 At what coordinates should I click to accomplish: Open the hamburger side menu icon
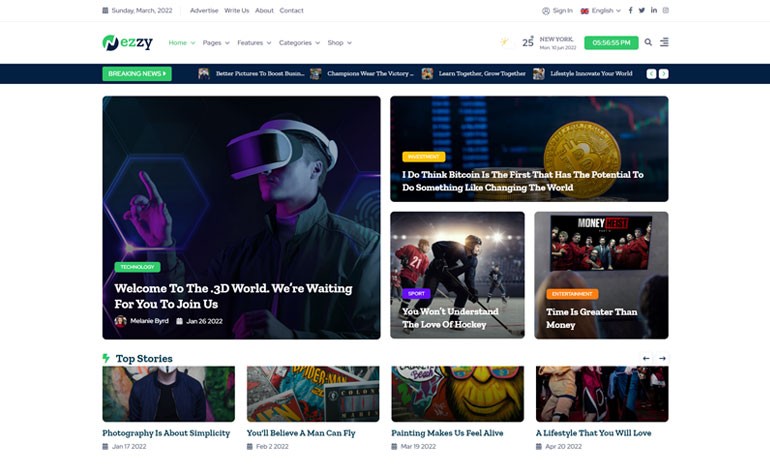664,42
